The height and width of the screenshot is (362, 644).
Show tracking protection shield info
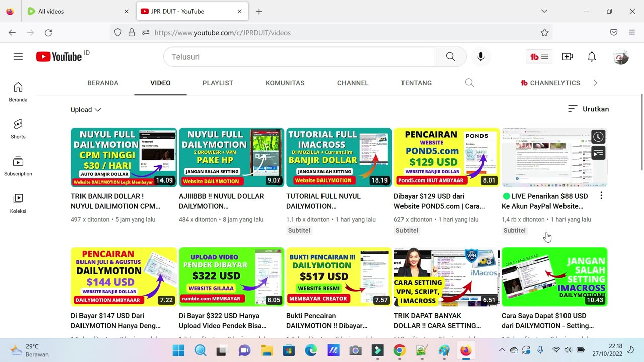pyautogui.click(x=118, y=33)
